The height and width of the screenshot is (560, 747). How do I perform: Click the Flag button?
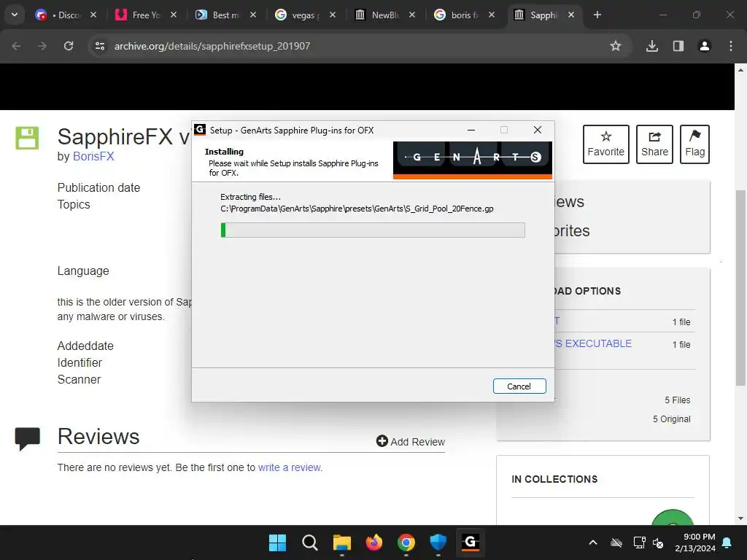coord(694,144)
